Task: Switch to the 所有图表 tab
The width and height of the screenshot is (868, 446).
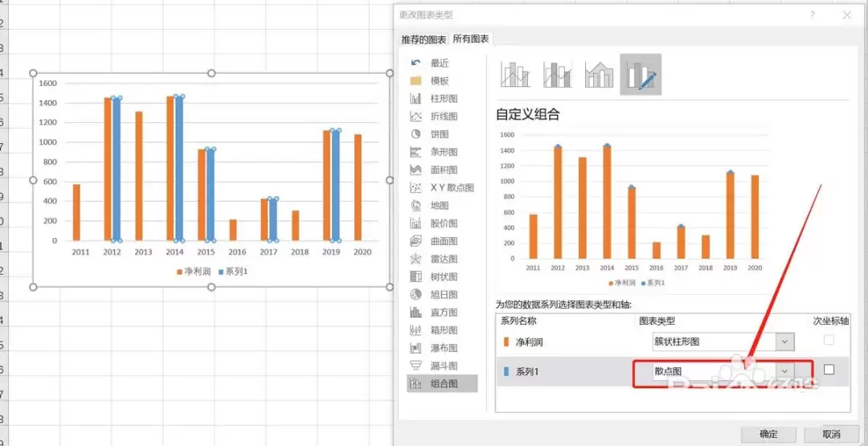Action: (x=470, y=39)
